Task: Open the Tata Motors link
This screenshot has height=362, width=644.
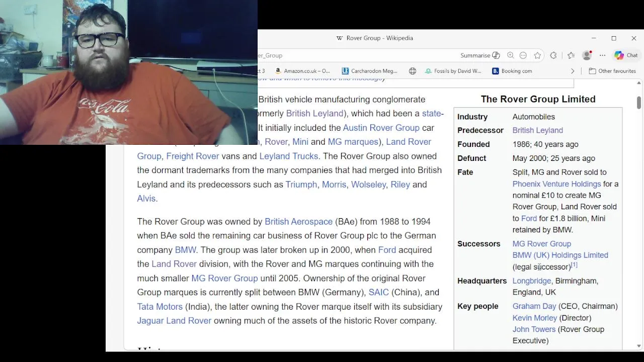Action: tap(159, 307)
